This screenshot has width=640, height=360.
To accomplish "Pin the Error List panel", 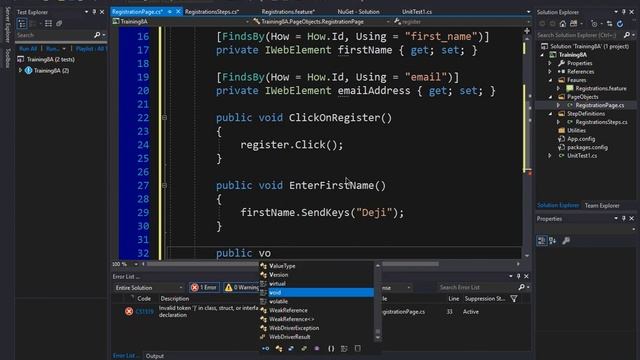I will 518,276.
